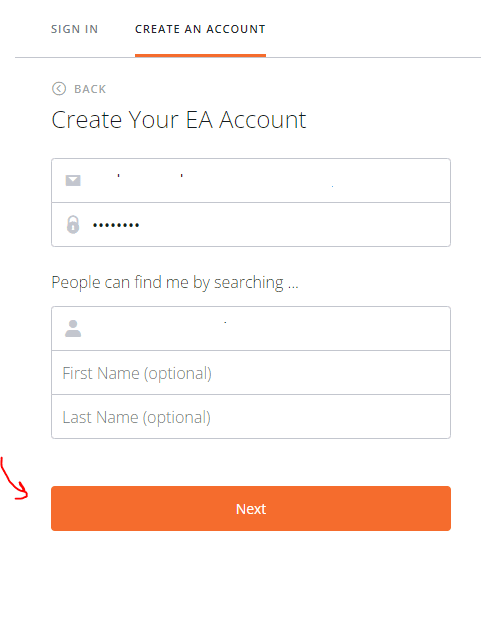481x640 pixels.
Task: Click into First Name (optional) field
Action: point(251,373)
